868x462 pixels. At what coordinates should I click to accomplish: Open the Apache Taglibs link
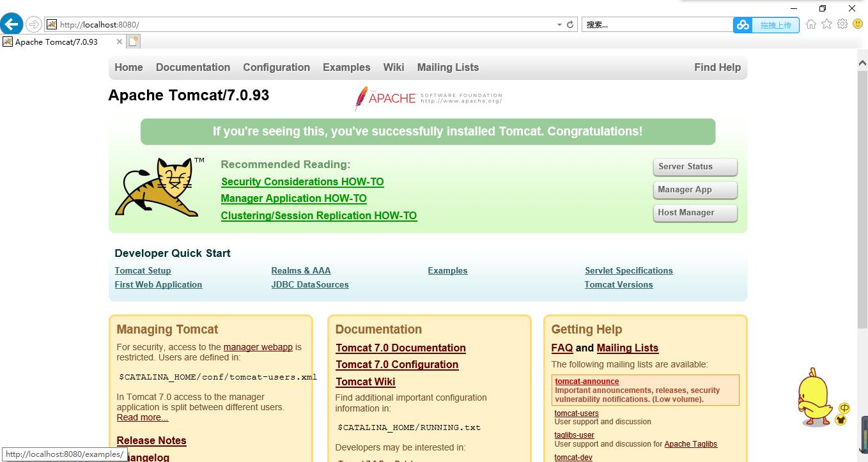691,444
